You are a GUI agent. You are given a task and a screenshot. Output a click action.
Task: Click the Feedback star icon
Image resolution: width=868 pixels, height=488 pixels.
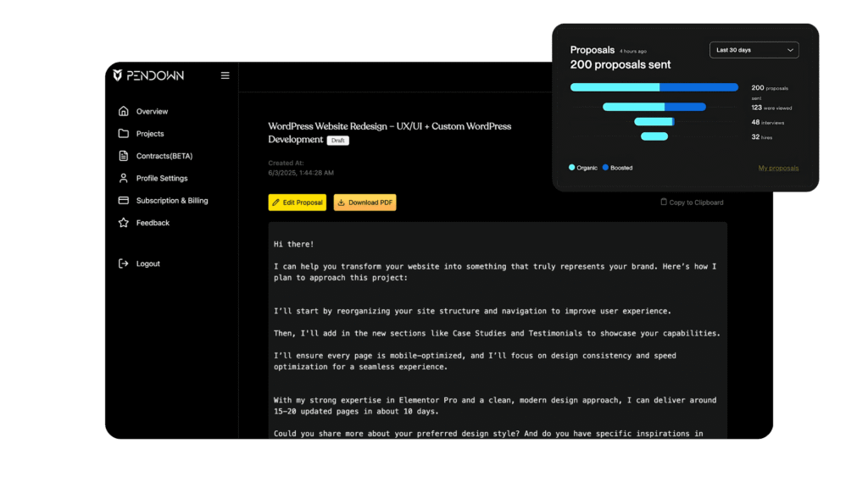(x=124, y=223)
